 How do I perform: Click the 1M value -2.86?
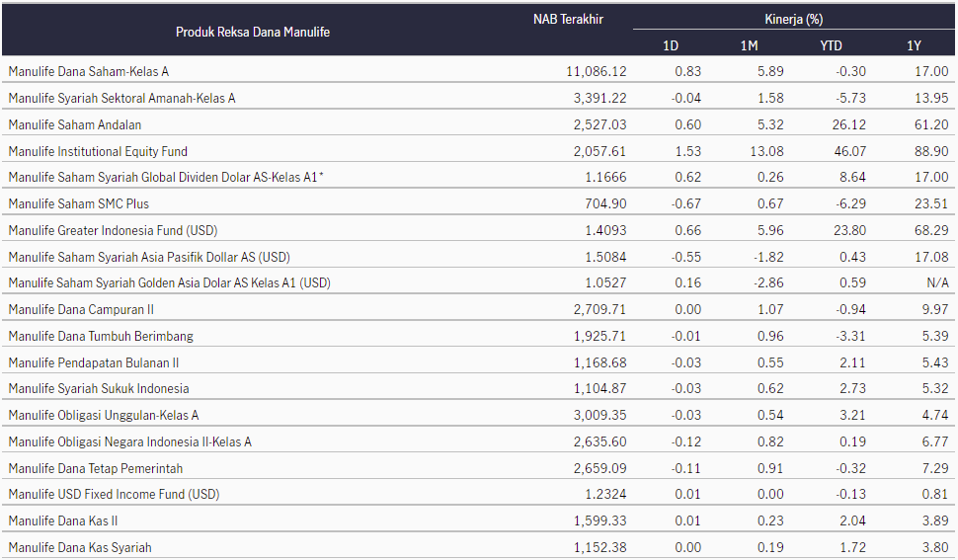[768, 283]
